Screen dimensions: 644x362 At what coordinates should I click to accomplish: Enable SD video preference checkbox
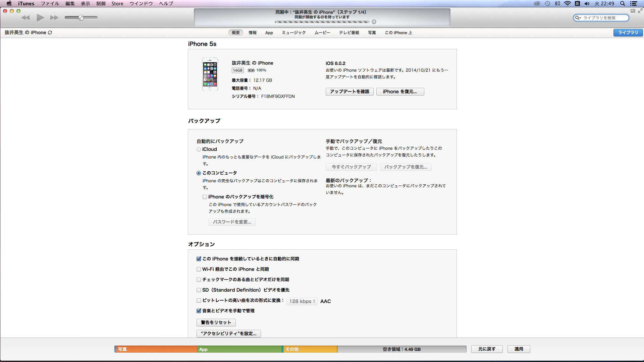click(x=199, y=290)
